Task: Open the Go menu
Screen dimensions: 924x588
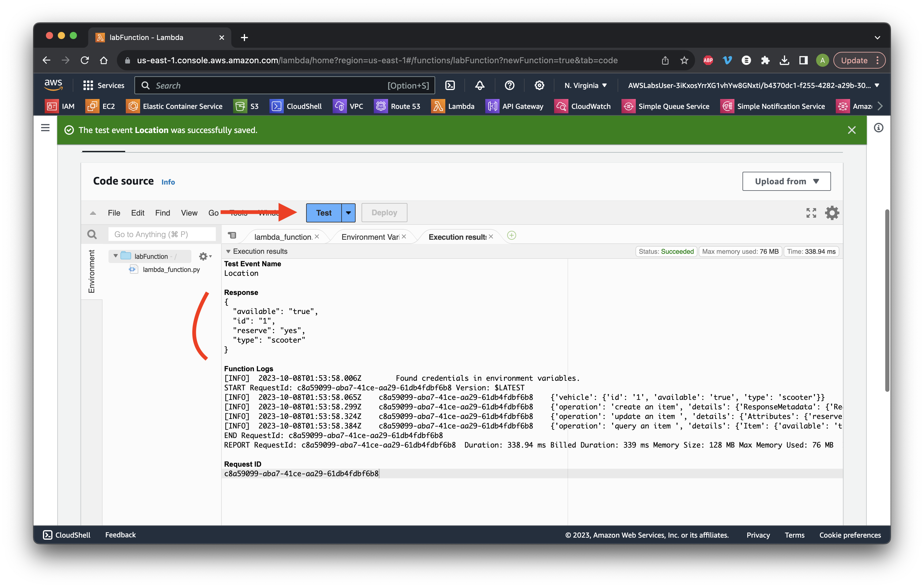Action: [x=213, y=213]
